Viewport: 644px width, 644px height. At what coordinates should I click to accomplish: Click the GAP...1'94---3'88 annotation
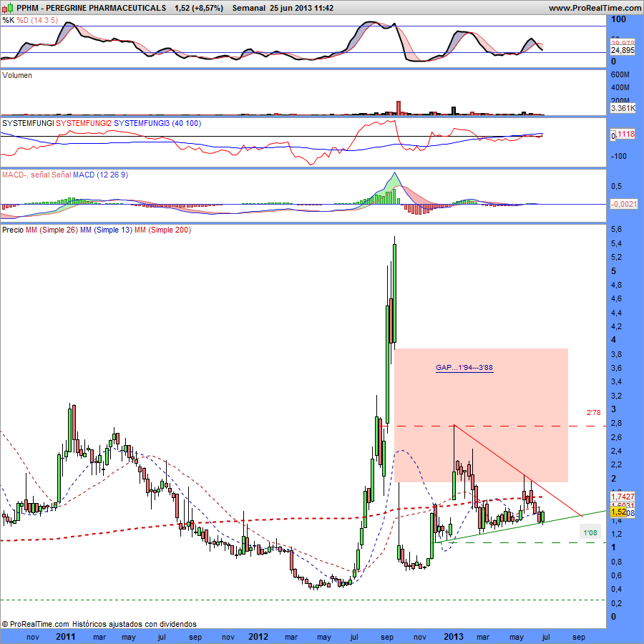[x=464, y=368]
